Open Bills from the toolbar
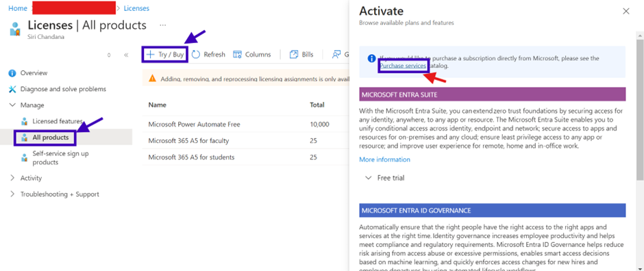 click(x=301, y=55)
